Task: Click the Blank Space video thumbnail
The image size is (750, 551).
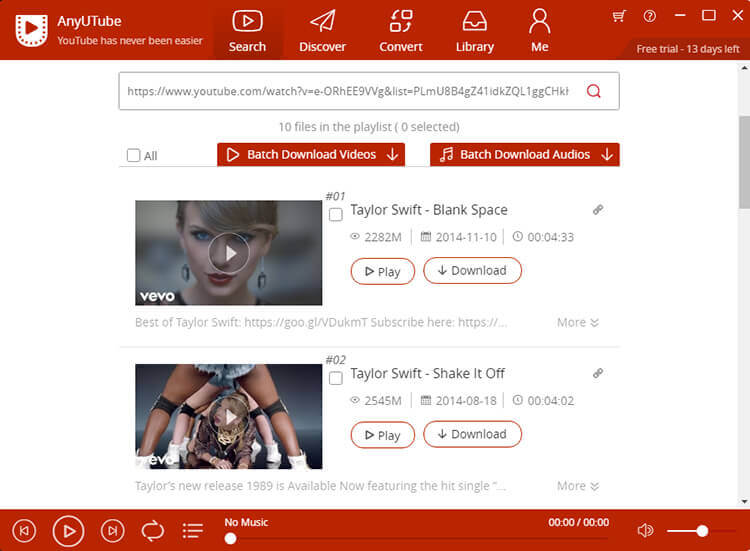Action: coord(229,253)
